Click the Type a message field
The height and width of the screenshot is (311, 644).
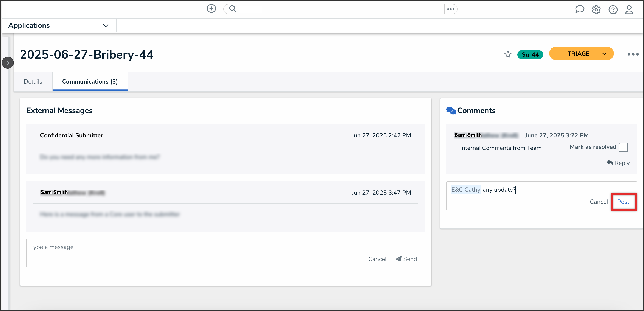point(195,247)
